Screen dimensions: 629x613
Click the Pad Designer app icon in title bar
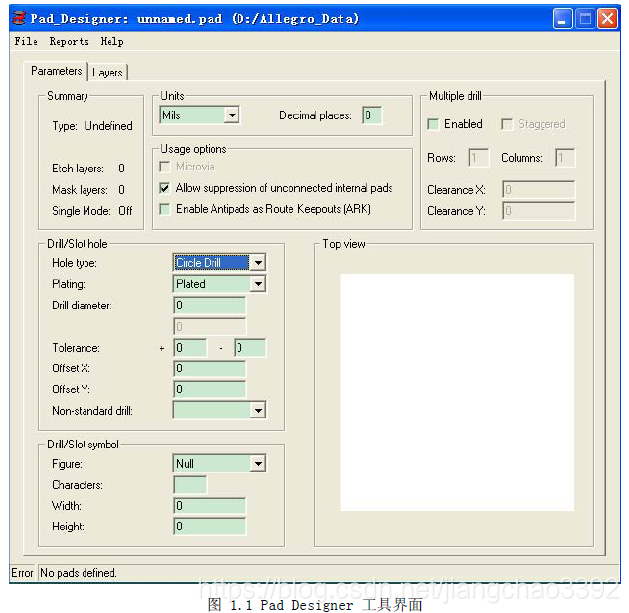[x=17, y=19]
